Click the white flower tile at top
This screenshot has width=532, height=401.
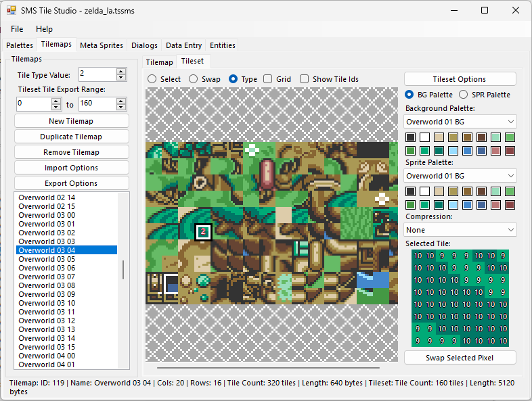[x=252, y=150]
